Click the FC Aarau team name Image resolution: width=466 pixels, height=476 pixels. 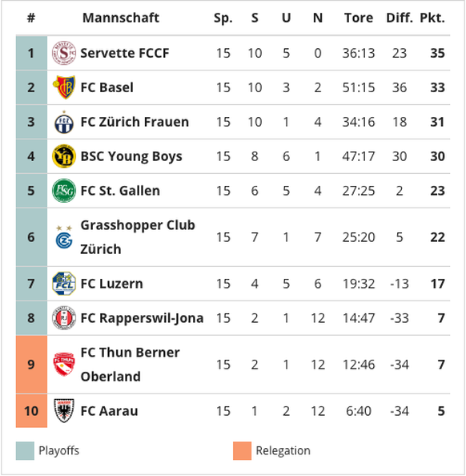tap(109, 411)
